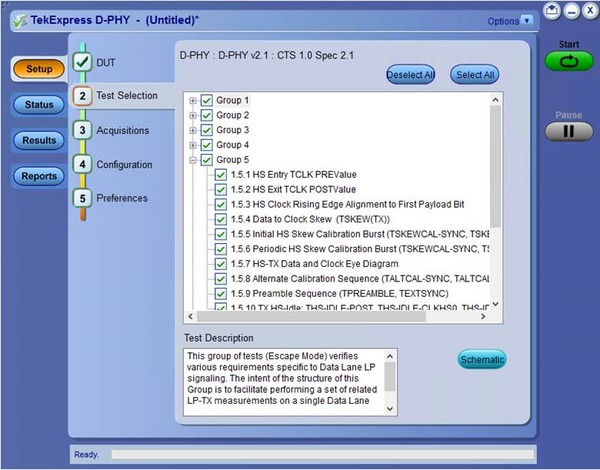Expand Group 3 tree node
The image size is (600, 470).
point(193,131)
